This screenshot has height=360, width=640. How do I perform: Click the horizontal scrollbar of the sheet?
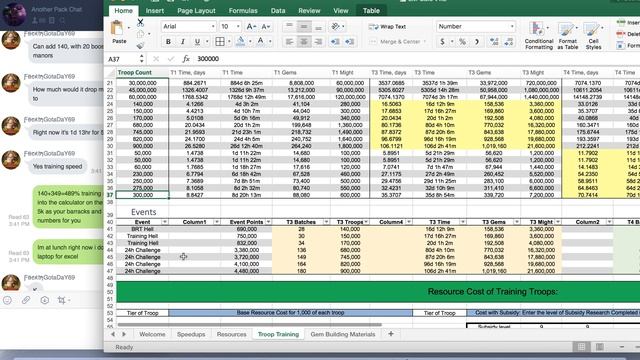(x=250, y=325)
